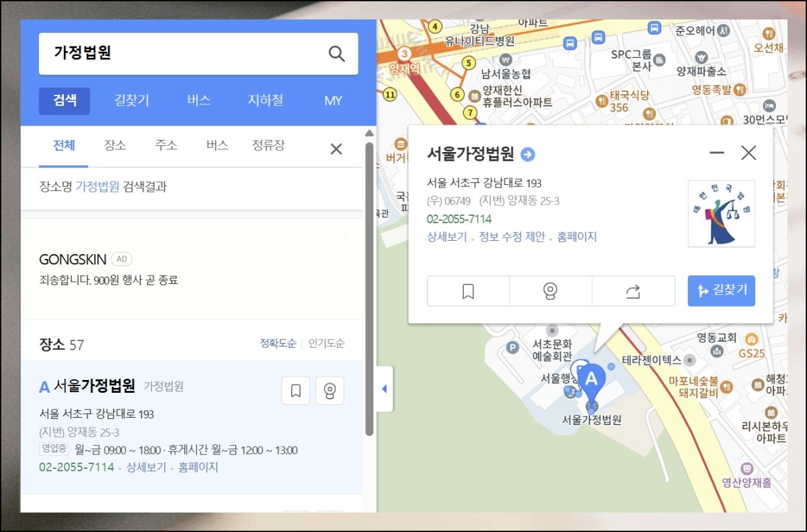
Task: Click the 태국식당 356 restaurant icon
Action: [x=603, y=101]
